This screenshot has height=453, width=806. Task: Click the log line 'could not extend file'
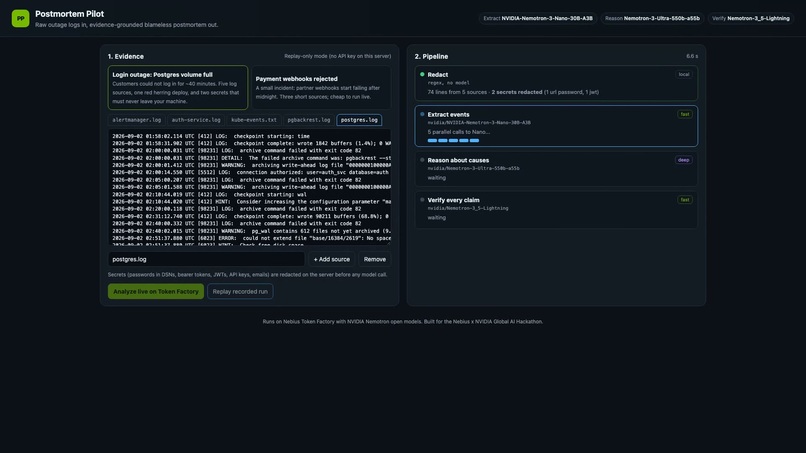click(251, 238)
